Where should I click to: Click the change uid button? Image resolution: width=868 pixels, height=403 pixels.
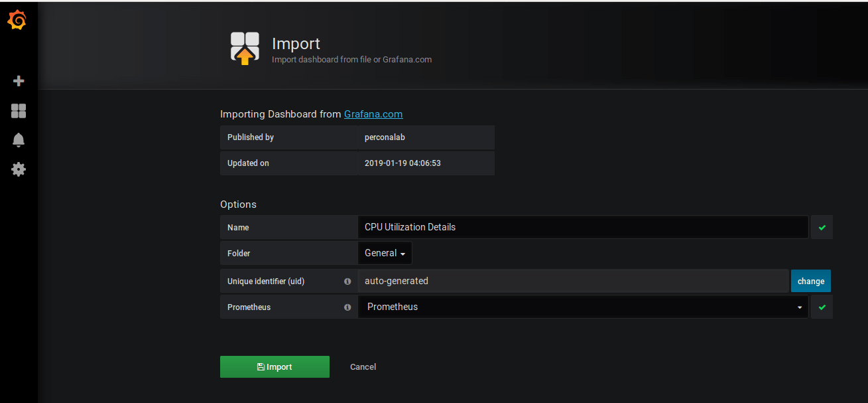pyautogui.click(x=810, y=281)
